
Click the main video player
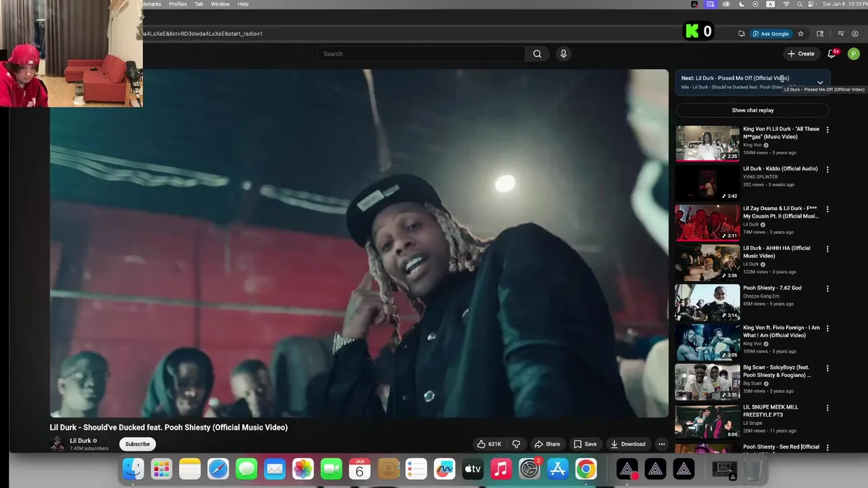pyautogui.click(x=359, y=243)
